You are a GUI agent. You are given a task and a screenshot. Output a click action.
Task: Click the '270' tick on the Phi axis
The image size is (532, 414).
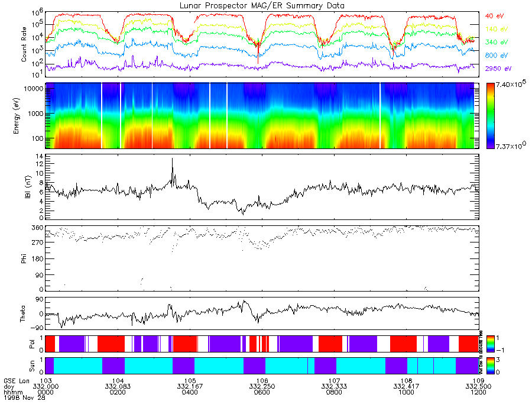(x=38, y=242)
